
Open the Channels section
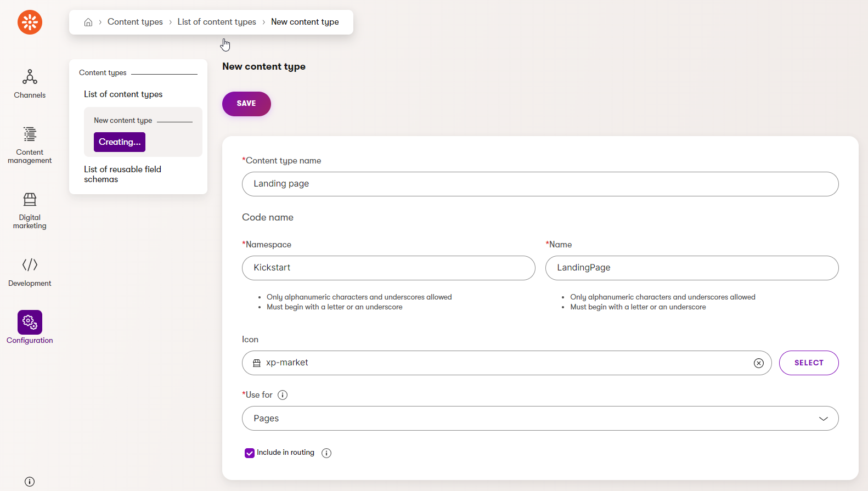point(30,84)
